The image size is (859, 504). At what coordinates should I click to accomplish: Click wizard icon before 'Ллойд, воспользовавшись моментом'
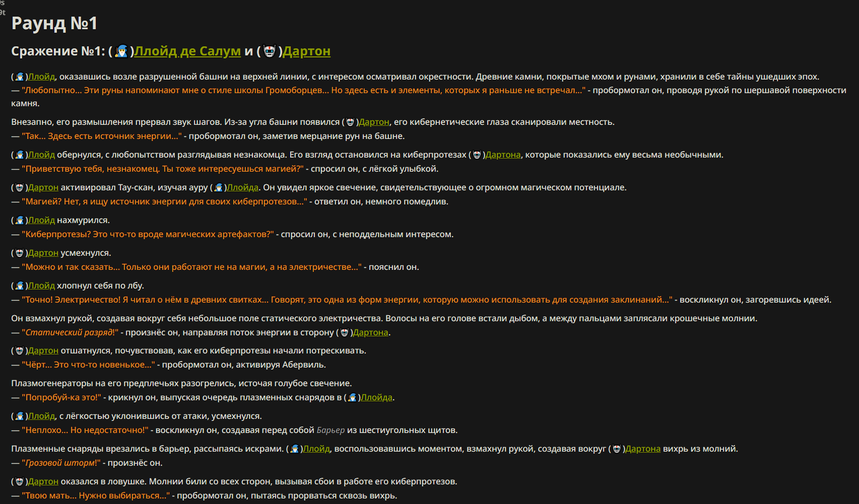[295, 449]
